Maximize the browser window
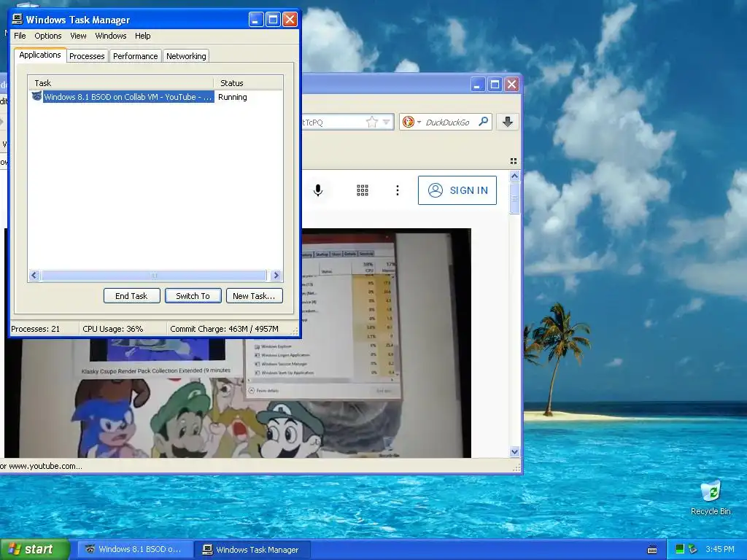 (x=495, y=85)
